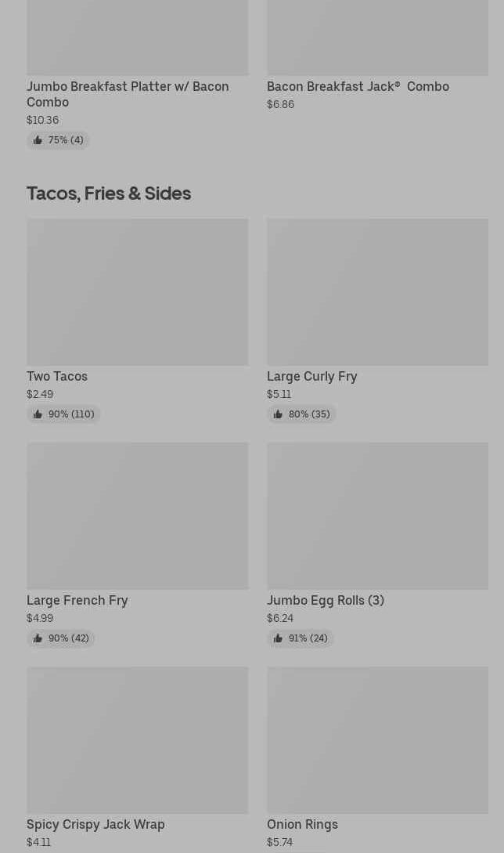Click the 90% (110) rating badge
504x853 pixels.
point(63,414)
